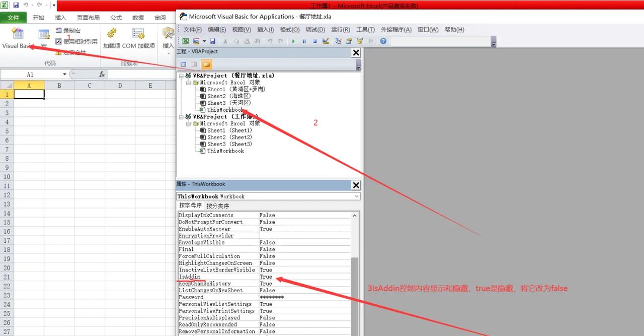Image resolution: width=644 pixels, height=336 pixels.
Task: Open the 工具(T) menu in VBA editor
Action: [366, 30]
